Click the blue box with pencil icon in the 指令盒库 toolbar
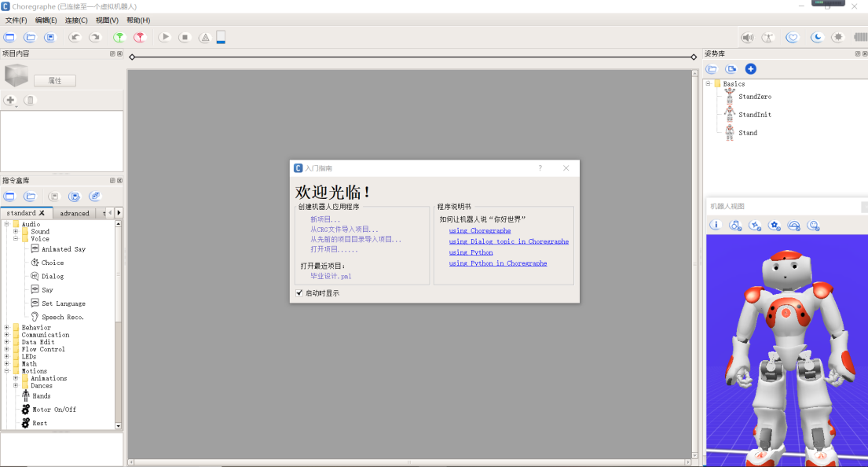 click(x=74, y=196)
